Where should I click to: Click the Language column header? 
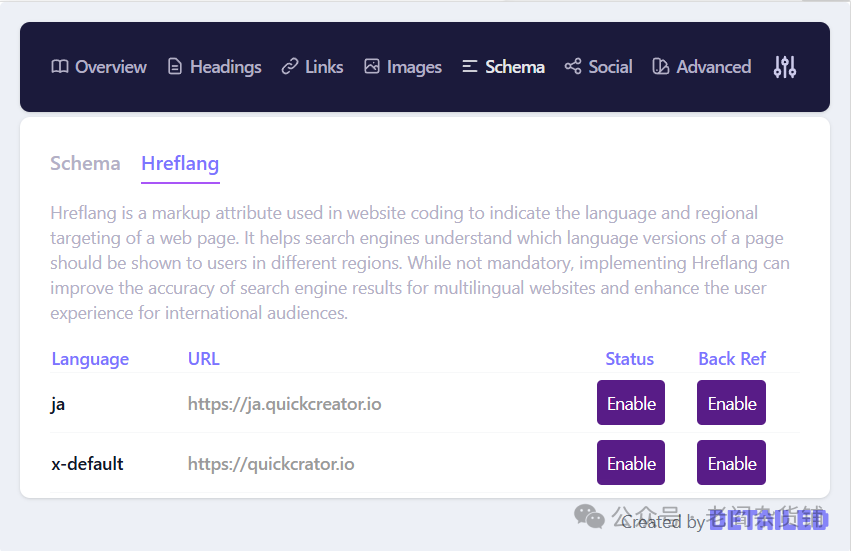click(x=90, y=359)
